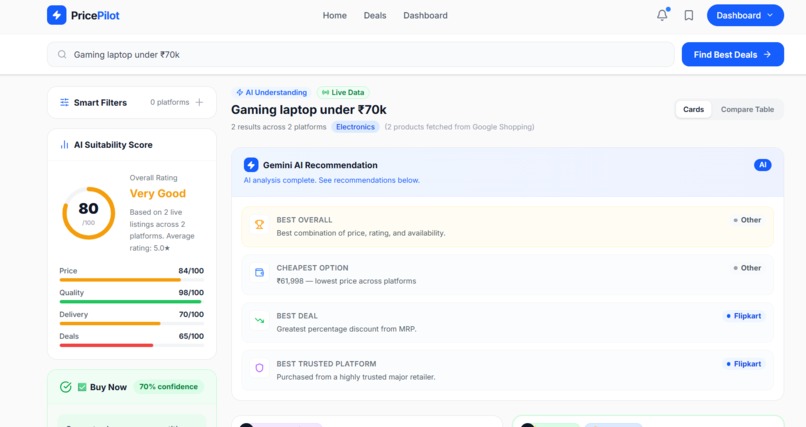Click the Cheapest Option wallet icon

[259, 272]
